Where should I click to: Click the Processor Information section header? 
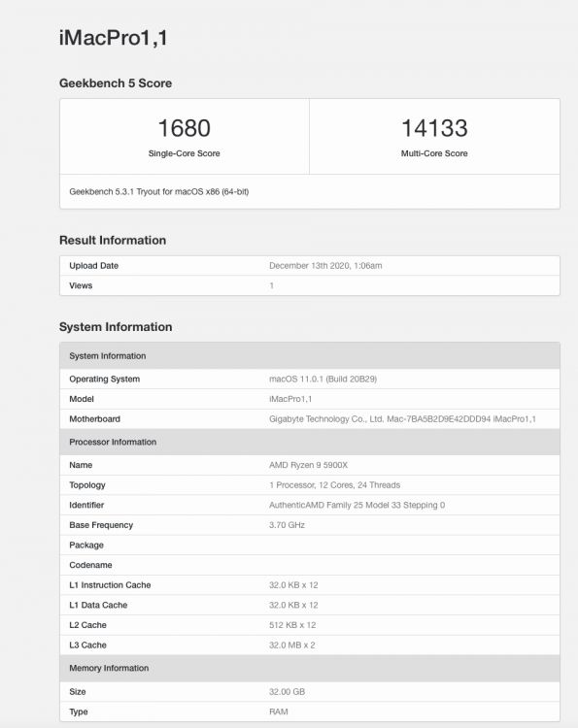(310, 442)
